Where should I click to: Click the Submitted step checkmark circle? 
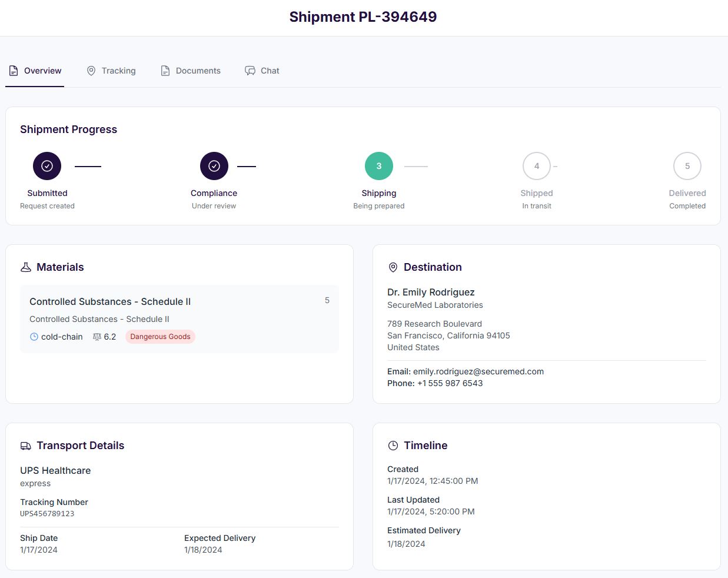pyautogui.click(x=47, y=166)
